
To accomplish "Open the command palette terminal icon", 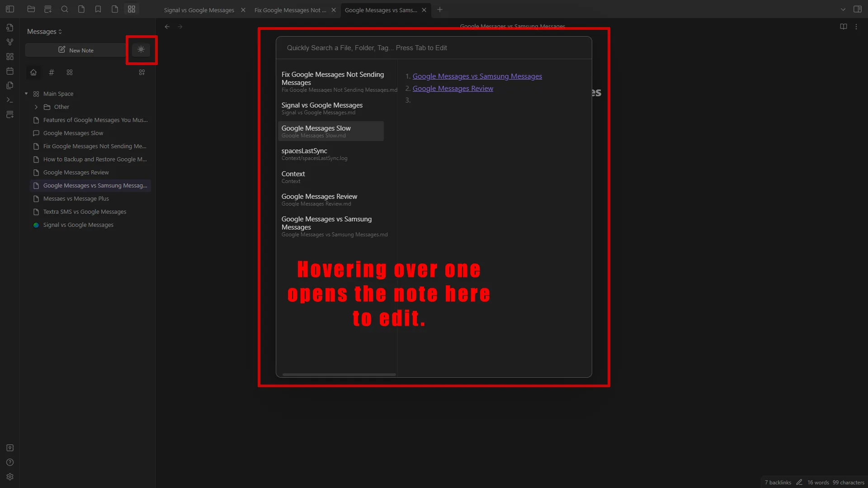I will click(10, 100).
